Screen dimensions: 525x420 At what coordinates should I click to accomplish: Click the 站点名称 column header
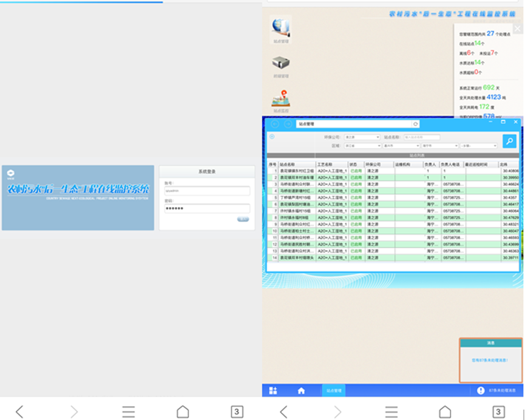[296, 164]
